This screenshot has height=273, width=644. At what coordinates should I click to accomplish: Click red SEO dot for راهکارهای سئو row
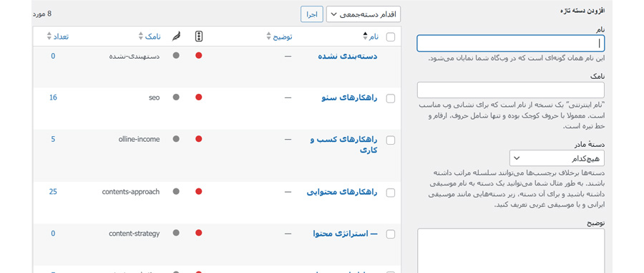pos(199,97)
